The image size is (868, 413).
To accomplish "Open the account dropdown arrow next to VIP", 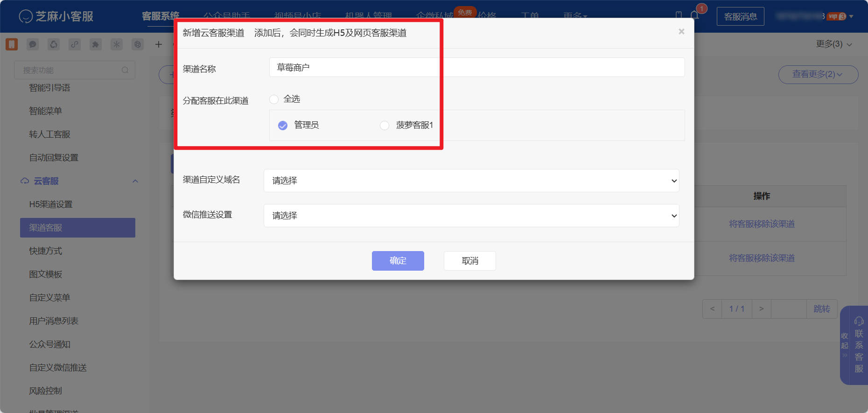I will click(852, 16).
